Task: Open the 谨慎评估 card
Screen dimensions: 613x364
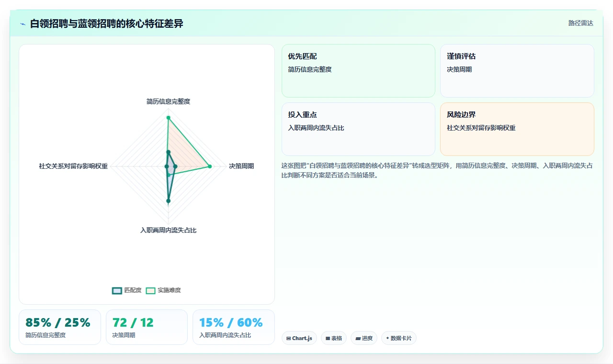Action: point(517,71)
